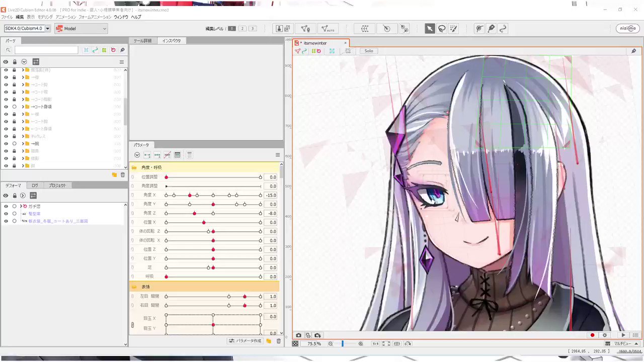Create a warp deformer from toolbar
This screenshot has width=644, height=362.
click(x=365, y=29)
